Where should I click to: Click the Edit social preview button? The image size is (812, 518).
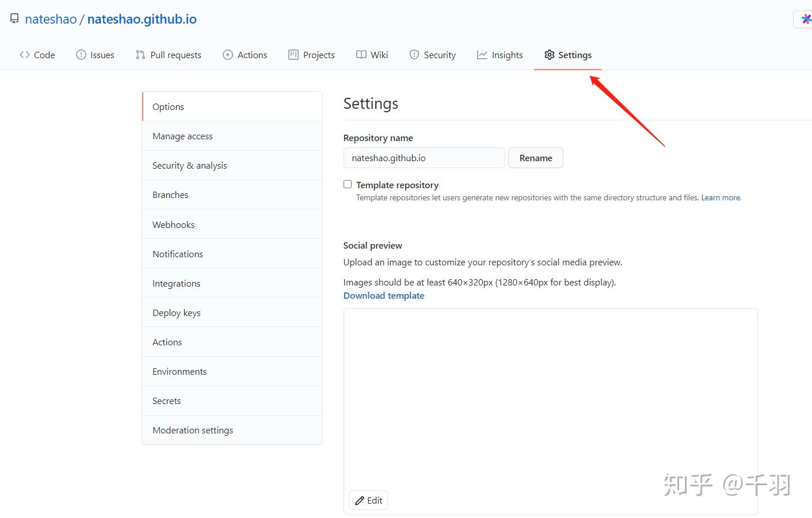coord(368,500)
